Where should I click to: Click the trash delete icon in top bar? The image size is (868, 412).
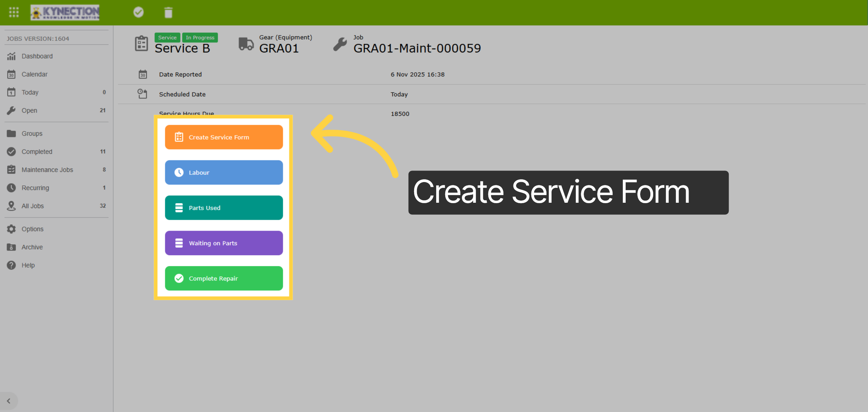pos(168,12)
